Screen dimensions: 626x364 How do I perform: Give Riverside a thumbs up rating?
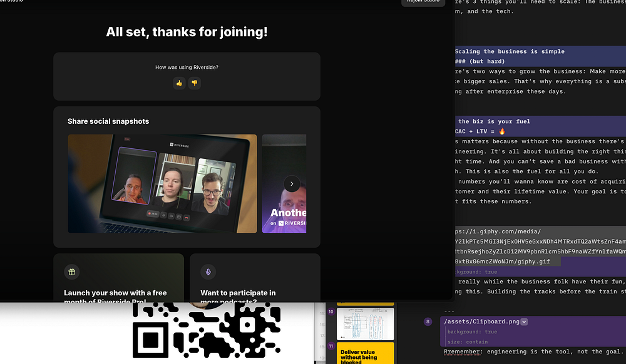point(179,83)
